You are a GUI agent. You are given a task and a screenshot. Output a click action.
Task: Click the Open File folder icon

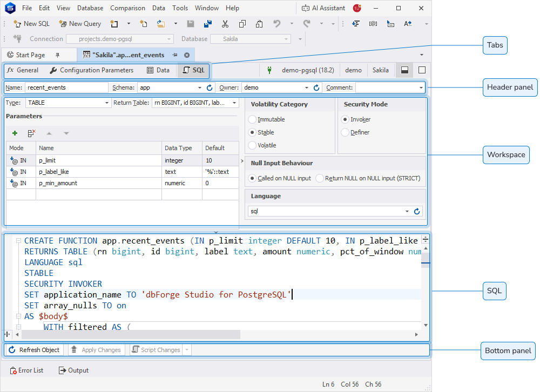(x=160, y=24)
